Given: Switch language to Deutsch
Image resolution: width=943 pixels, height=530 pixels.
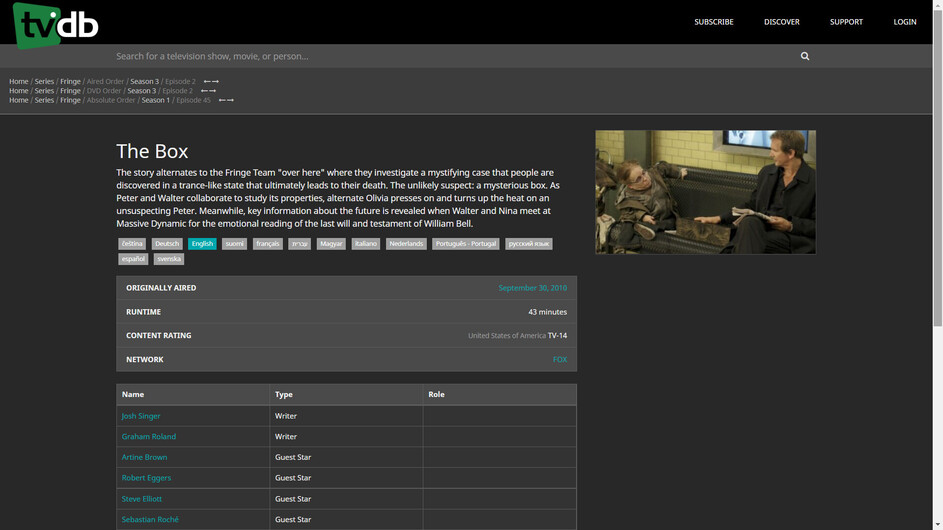Looking at the screenshot, I should (x=167, y=244).
